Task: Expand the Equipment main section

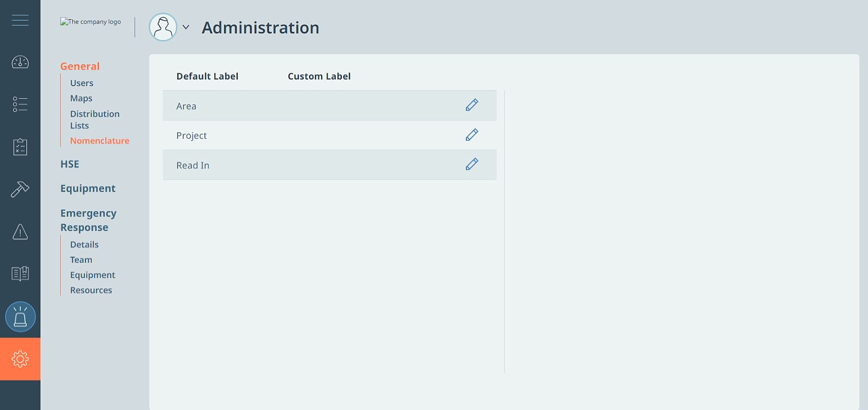Action: click(88, 189)
